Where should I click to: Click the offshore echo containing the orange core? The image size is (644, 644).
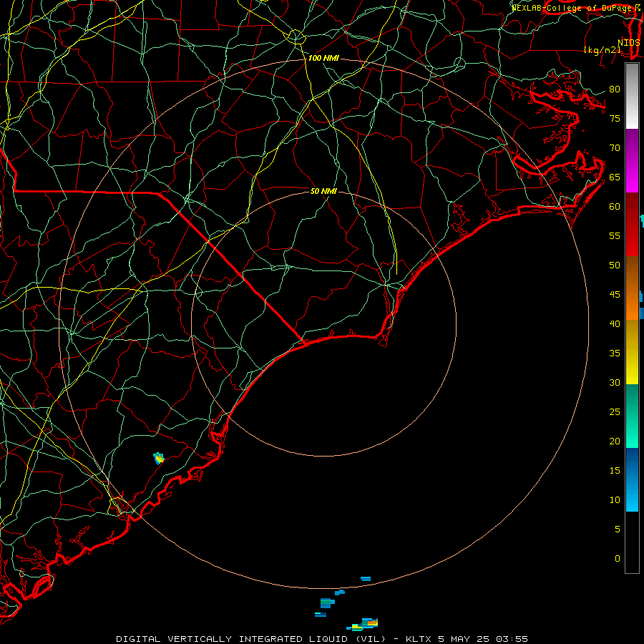pyautogui.click(x=362, y=625)
